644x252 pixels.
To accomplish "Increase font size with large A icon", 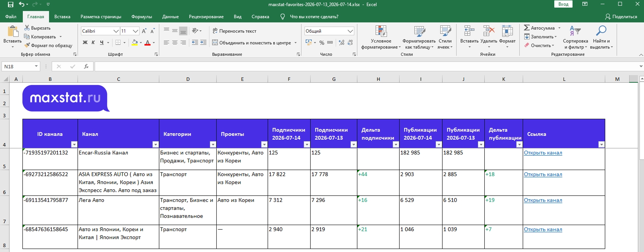I will point(144,31).
